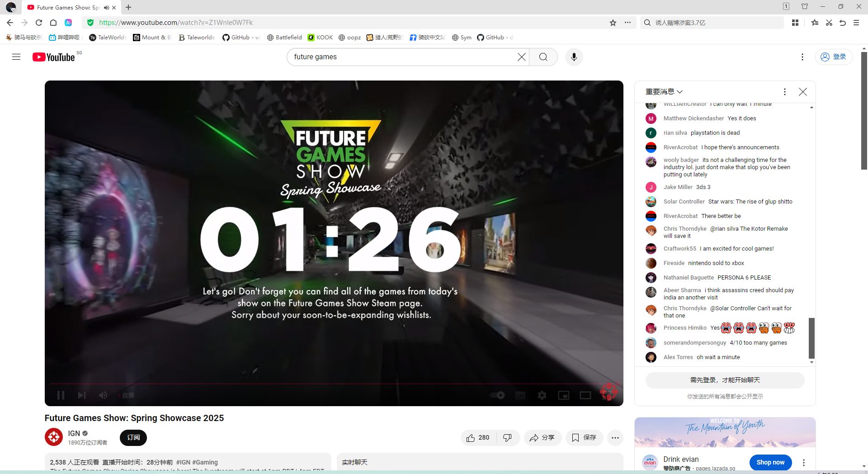Open address bar more options

pyautogui.click(x=627, y=23)
